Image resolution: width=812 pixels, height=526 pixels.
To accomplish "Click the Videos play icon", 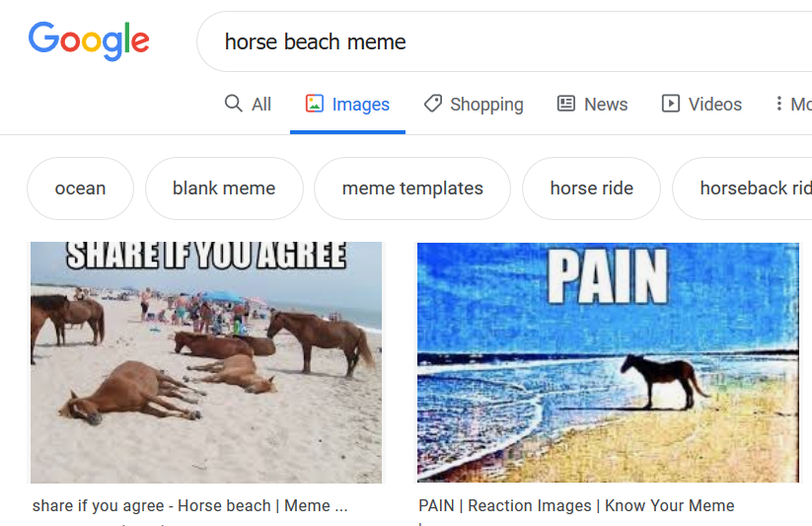I will pos(671,103).
